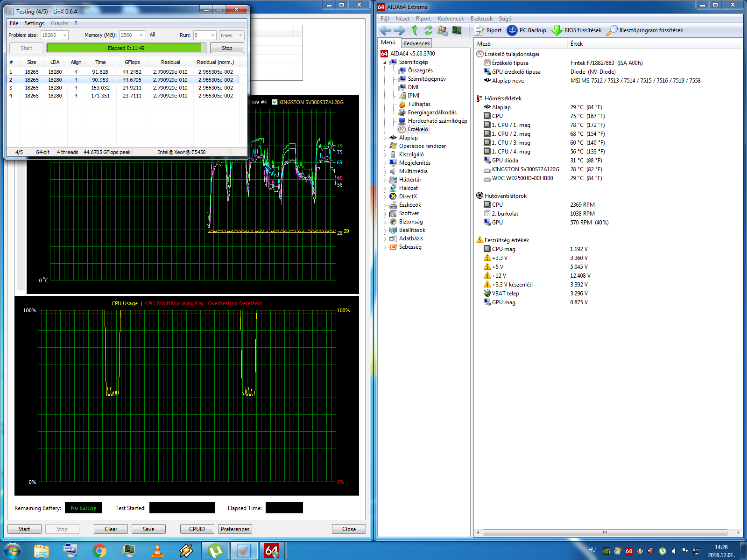Viewport: 747px width, 560px height.
Task: Expand the Alaplap tree node
Action: tap(385, 138)
